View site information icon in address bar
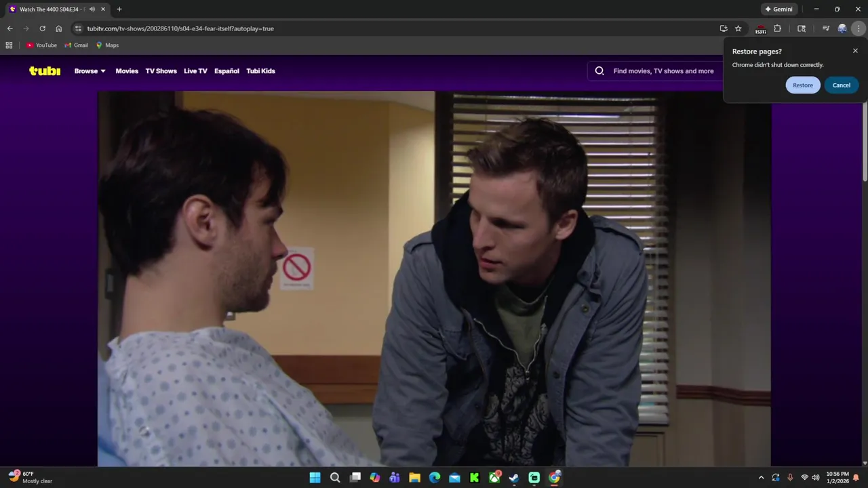Image resolution: width=868 pixels, height=488 pixels. 78,28
